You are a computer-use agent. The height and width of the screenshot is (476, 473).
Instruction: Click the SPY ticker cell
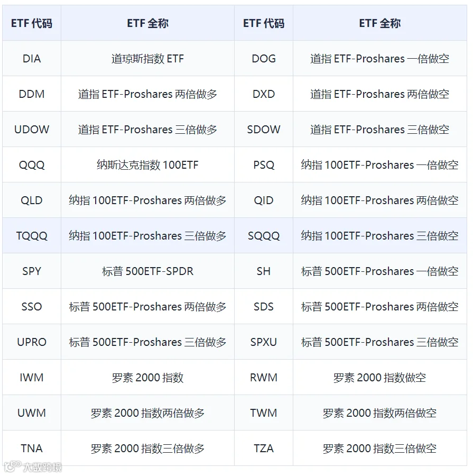click(x=32, y=271)
